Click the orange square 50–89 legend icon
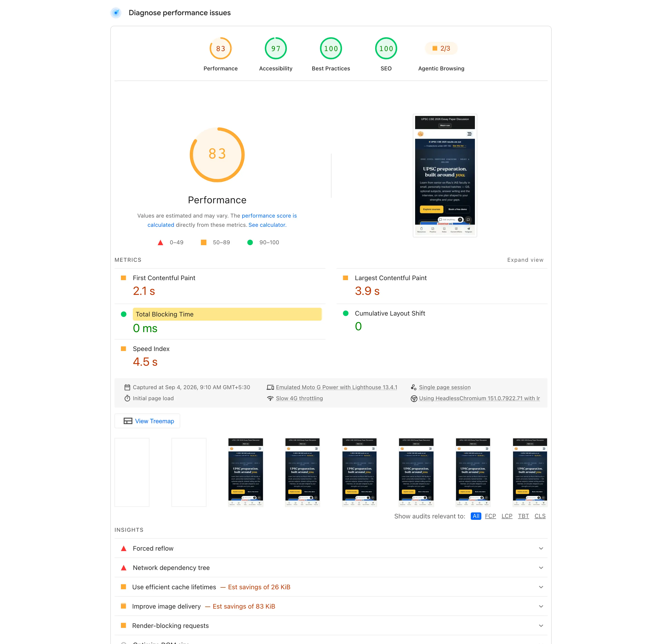The image size is (662, 644). tap(203, 242)
